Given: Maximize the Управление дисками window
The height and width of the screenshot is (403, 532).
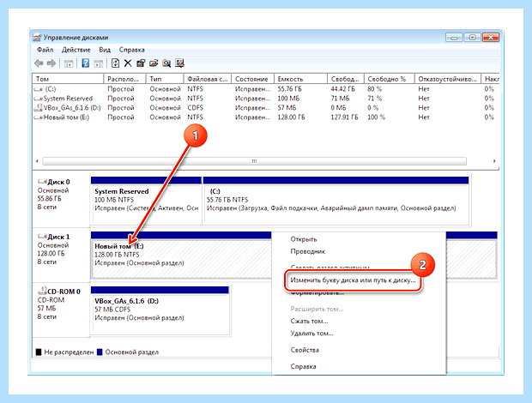Looking at the screenshot, I should click(x=472, y=37).
